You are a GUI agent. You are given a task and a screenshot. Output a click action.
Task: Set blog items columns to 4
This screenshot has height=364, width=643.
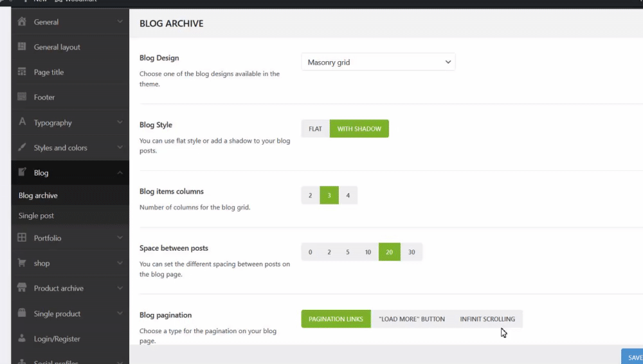pyautogui.click(x=348, y=196)
